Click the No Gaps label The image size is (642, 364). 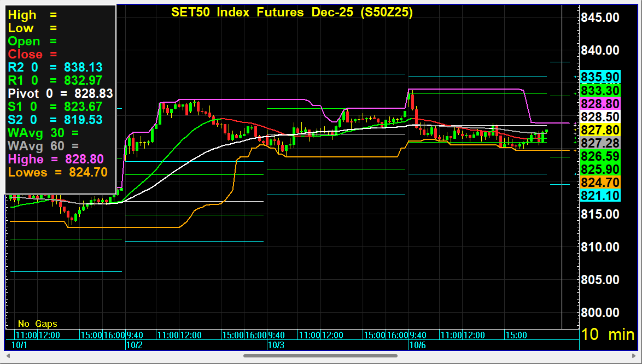coord(37,324)
